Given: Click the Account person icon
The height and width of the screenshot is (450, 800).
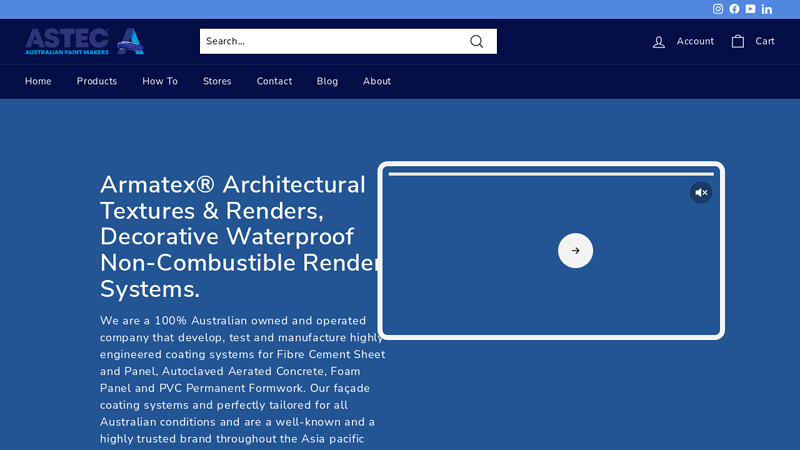Looking at the screenshot, I should pos(659,42).
